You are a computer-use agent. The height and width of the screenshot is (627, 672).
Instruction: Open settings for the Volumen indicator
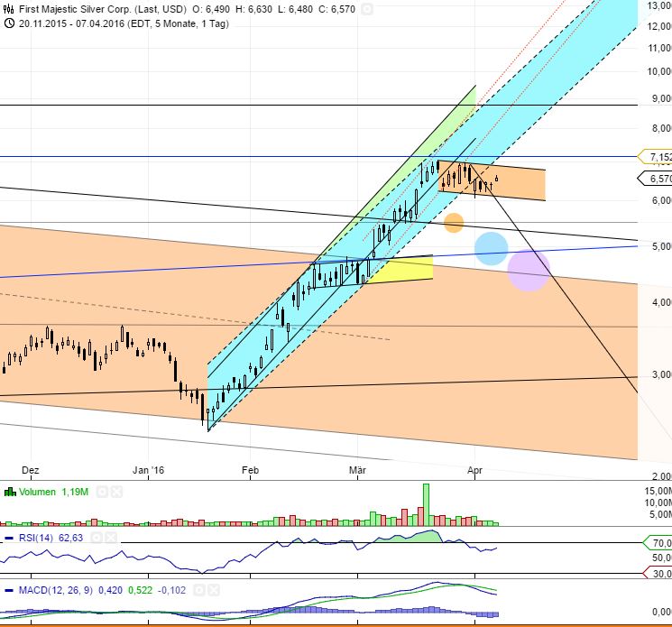tap(103, 493)
